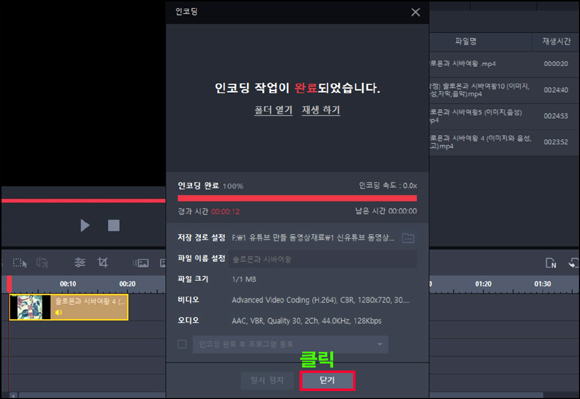Select the crop tool icon

[x=103, y=263]
